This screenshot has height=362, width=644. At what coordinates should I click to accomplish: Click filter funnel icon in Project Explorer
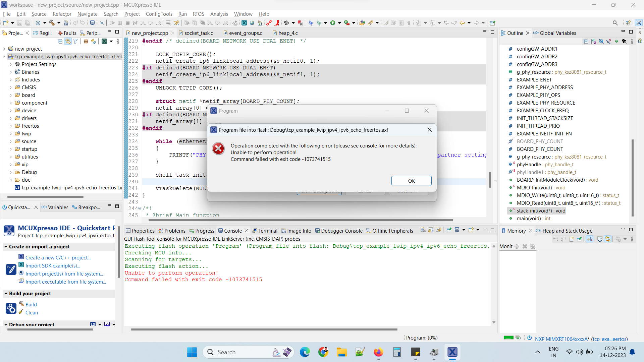click(x=75, y=41)
